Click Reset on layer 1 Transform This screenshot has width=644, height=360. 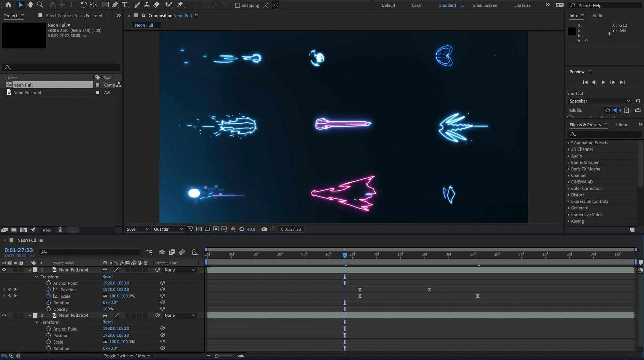coord(107,276)
